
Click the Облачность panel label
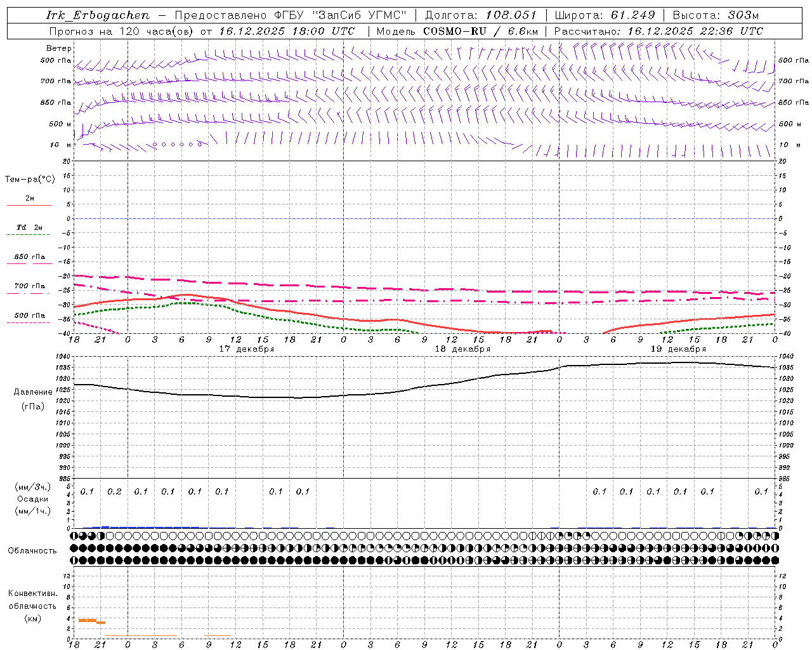click(32, 551)
